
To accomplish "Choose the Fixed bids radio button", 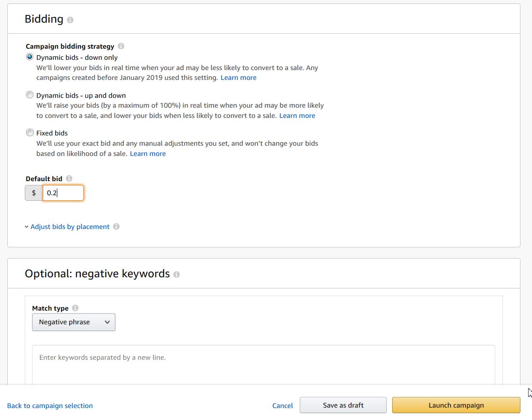I will coord(30,133).
